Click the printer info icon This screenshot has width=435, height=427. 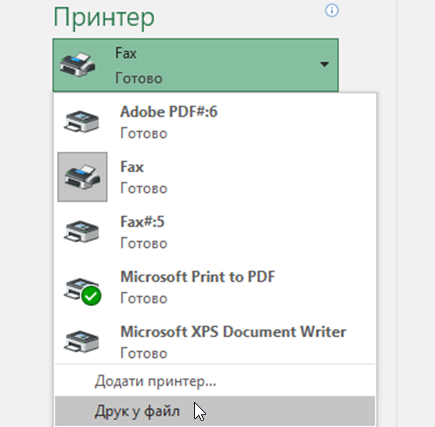pos(332,11)
